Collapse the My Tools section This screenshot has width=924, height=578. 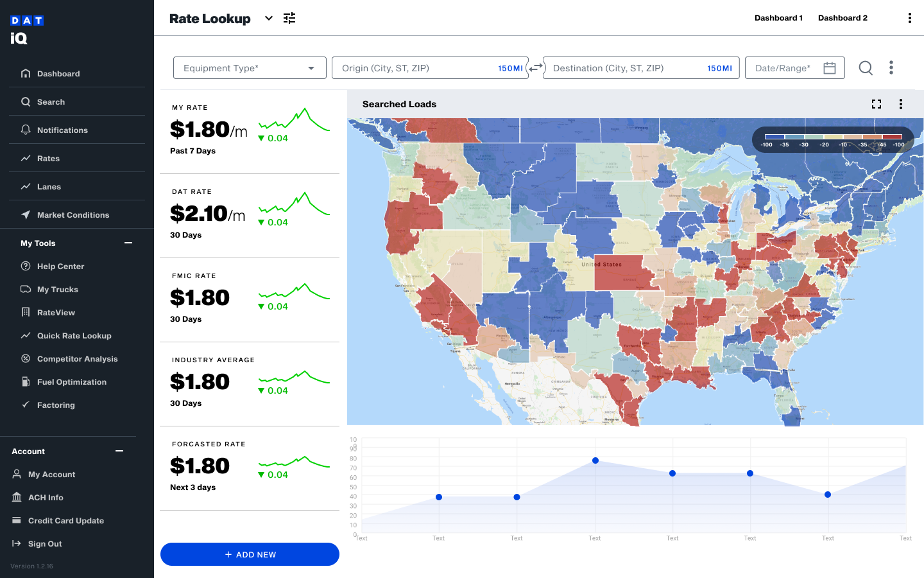[x=128, y=243]
